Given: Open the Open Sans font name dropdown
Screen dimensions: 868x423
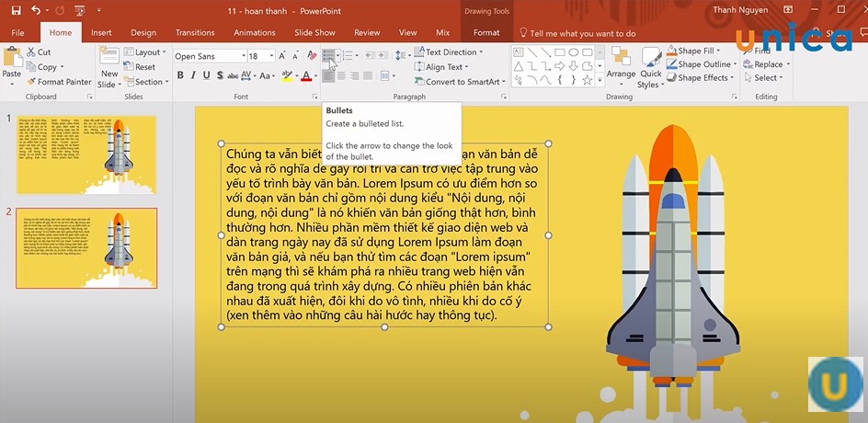Looking at the screenshot, I should click(244, 56).
